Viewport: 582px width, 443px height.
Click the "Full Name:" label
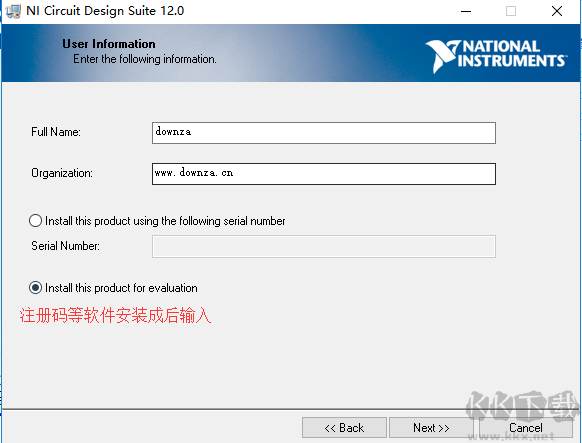(56, 132)
